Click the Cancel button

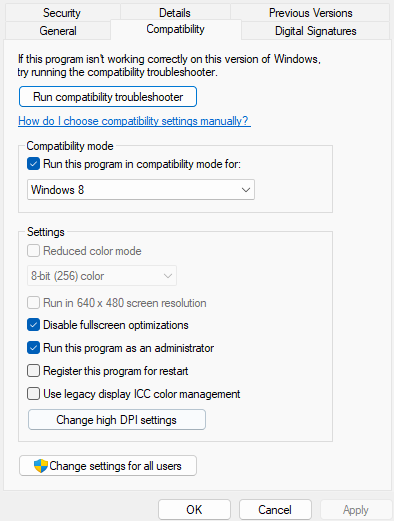(275, 510)
